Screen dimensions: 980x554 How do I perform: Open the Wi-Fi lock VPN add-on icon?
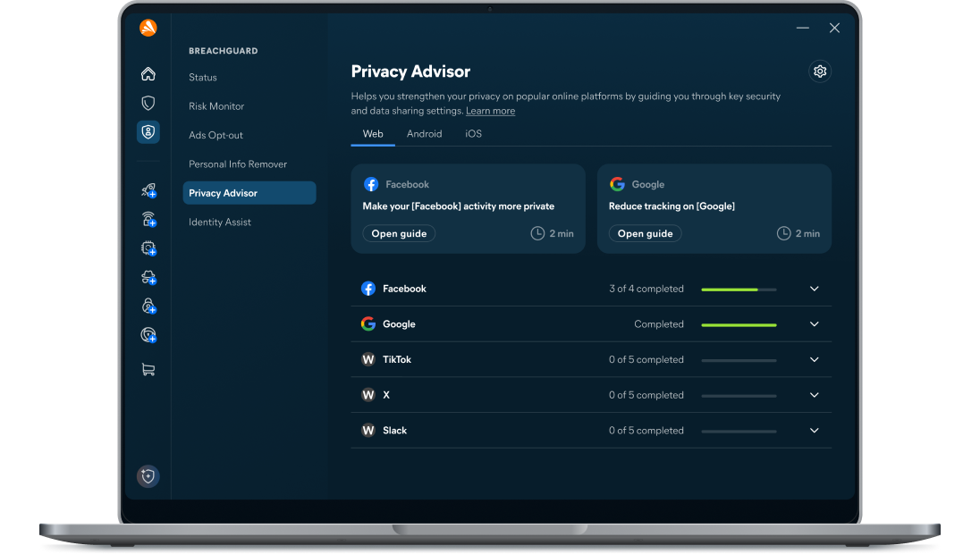pos(148,219)
